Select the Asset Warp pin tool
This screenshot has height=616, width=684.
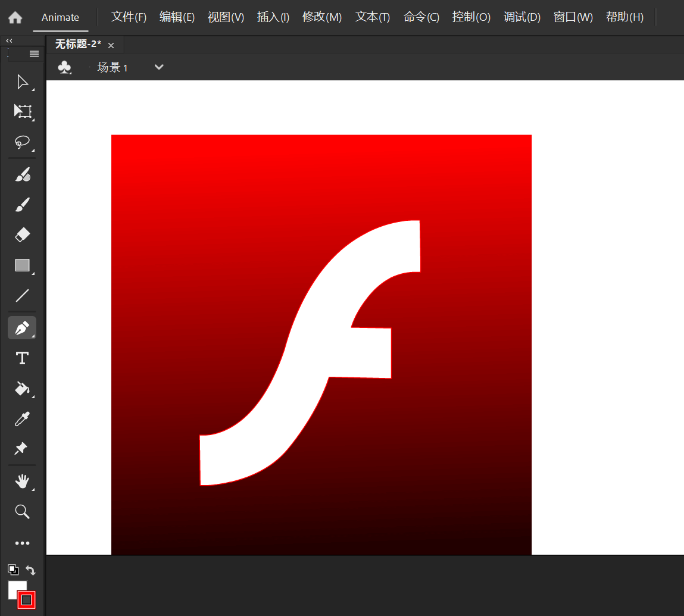pos(21,449)
